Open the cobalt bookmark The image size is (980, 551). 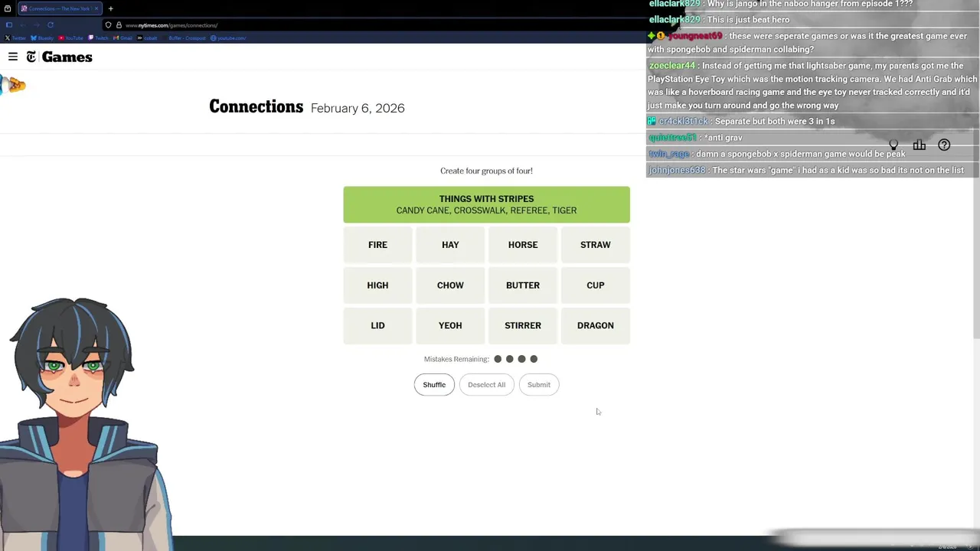(148, 37)
